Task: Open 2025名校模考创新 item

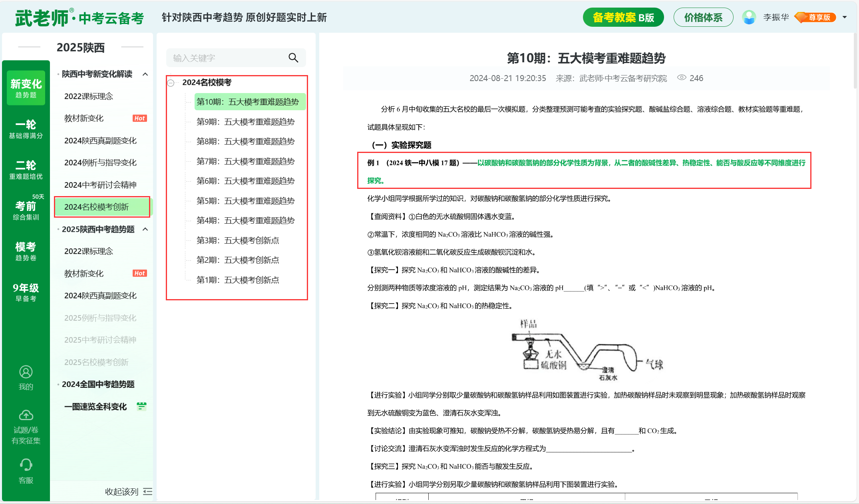Action: pos(96,362)
